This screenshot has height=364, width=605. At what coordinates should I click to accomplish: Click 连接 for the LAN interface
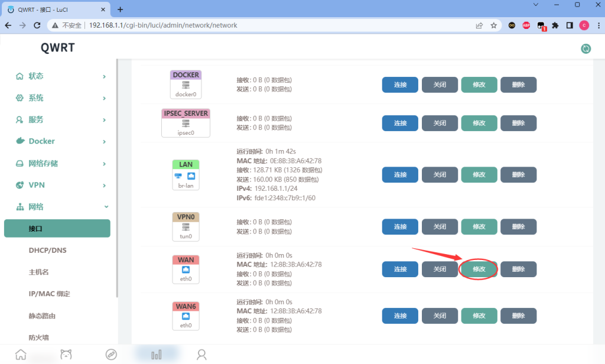tap(400, 175)
